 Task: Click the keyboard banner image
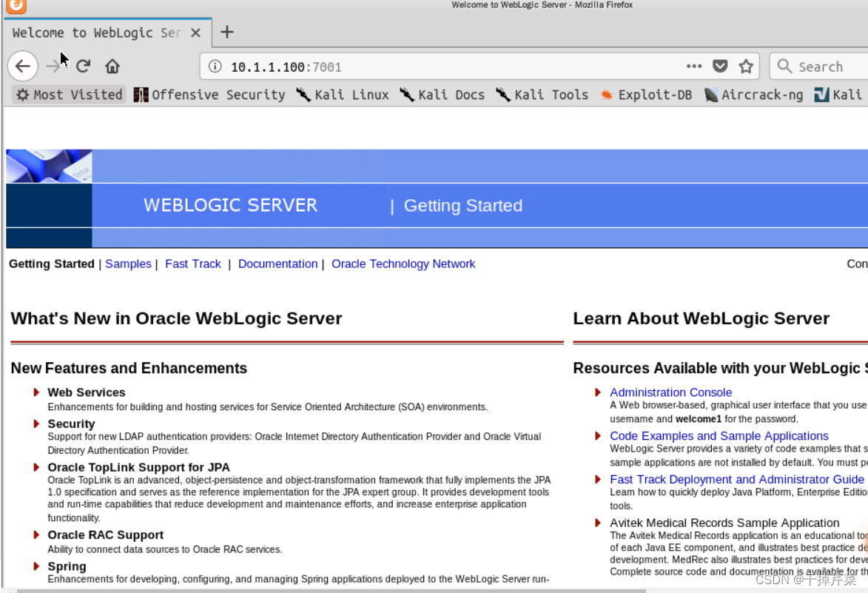tap(50, 166)
